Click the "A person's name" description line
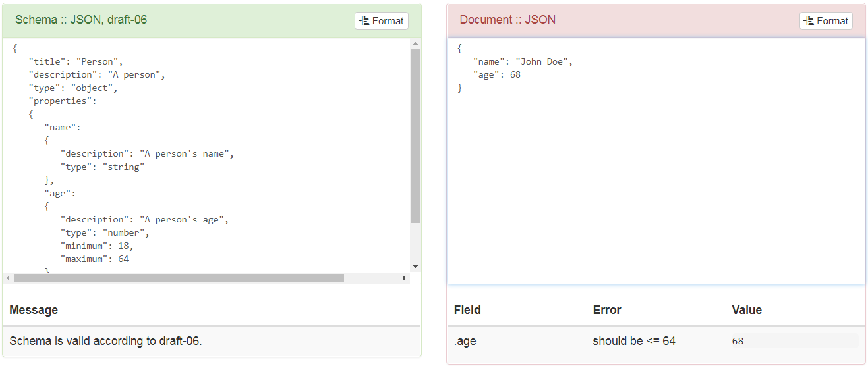This screenshot has width=868, height=366. (x=148, y=153)
